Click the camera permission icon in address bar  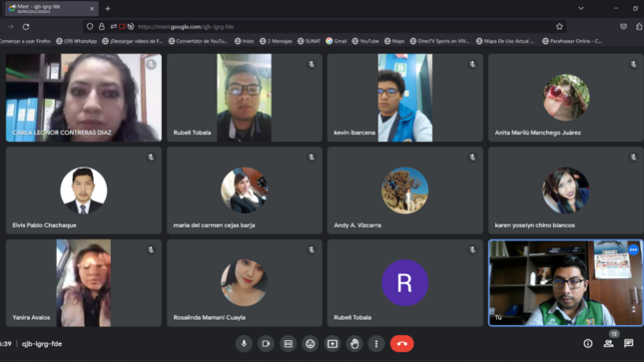pos(122,27)
